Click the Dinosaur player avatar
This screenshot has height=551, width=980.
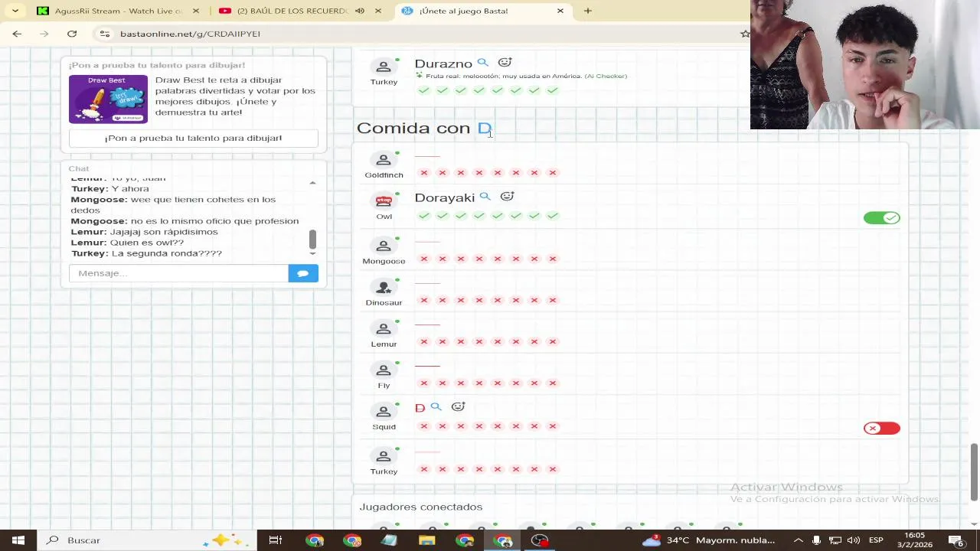point(384,288)
